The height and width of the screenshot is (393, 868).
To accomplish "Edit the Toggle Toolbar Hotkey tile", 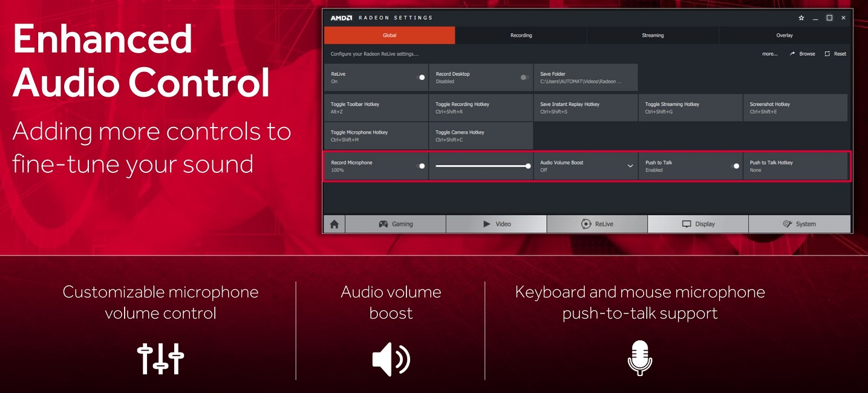I will pos(376,108).
